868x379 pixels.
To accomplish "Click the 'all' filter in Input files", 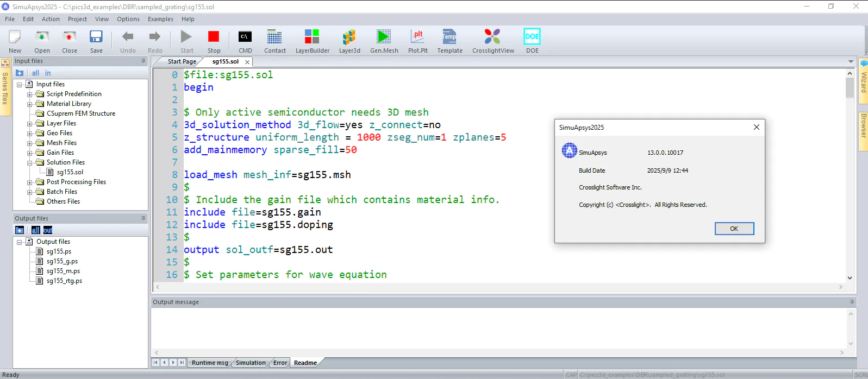I will point(35,73).
